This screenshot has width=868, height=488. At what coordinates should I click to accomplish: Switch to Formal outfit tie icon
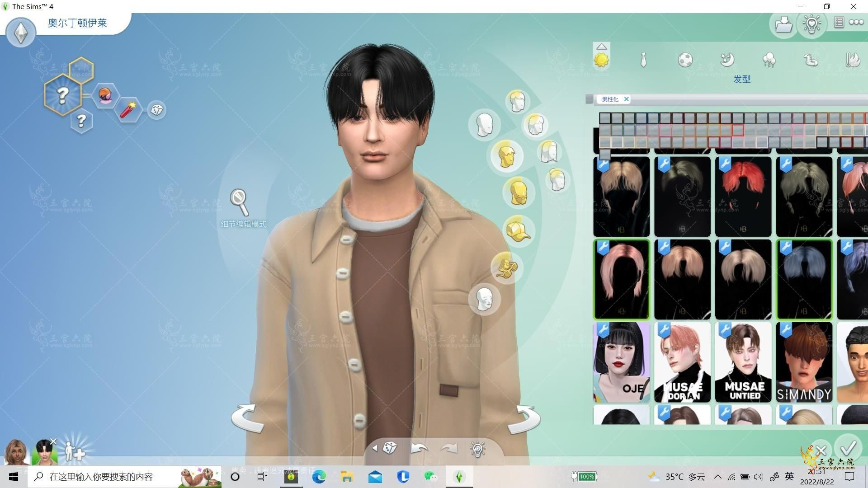[x=643, y=60]
